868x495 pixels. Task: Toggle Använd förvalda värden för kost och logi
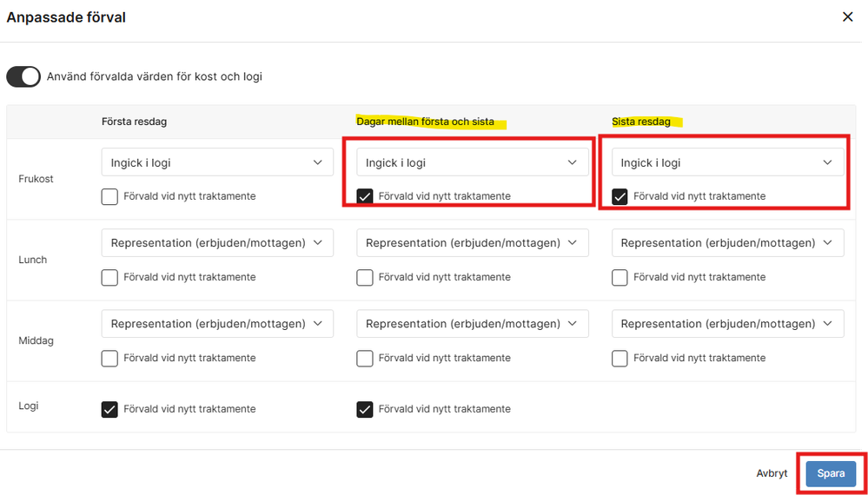coord(23,77)
